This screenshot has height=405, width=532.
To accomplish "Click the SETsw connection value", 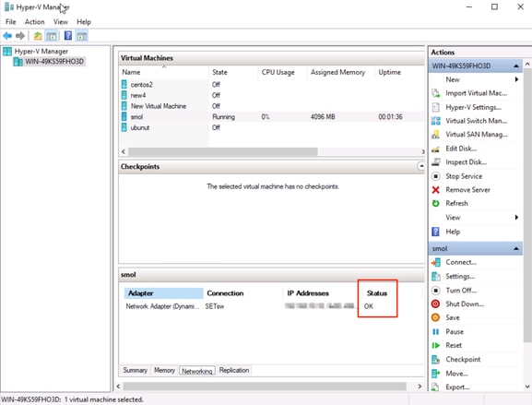I will [215, 306].
